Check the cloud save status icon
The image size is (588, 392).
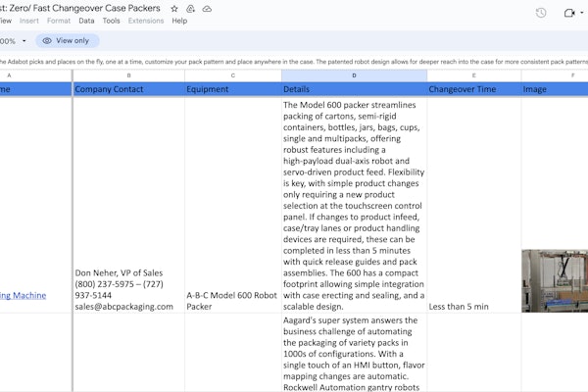click(x=207, y=8)
